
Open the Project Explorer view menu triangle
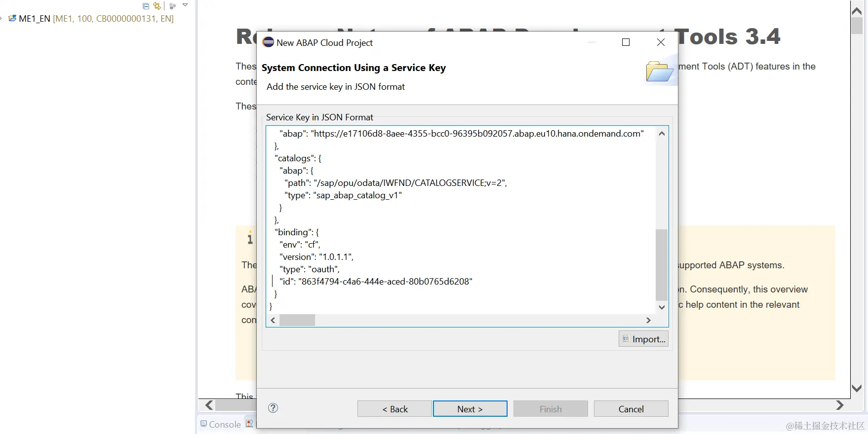click(185, 5)
